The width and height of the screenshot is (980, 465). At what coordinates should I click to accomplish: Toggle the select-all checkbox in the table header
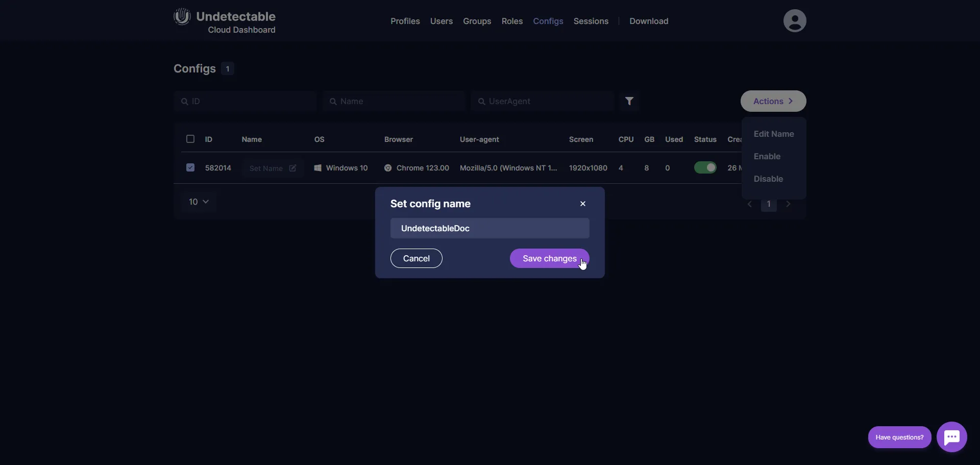point(190,139)
